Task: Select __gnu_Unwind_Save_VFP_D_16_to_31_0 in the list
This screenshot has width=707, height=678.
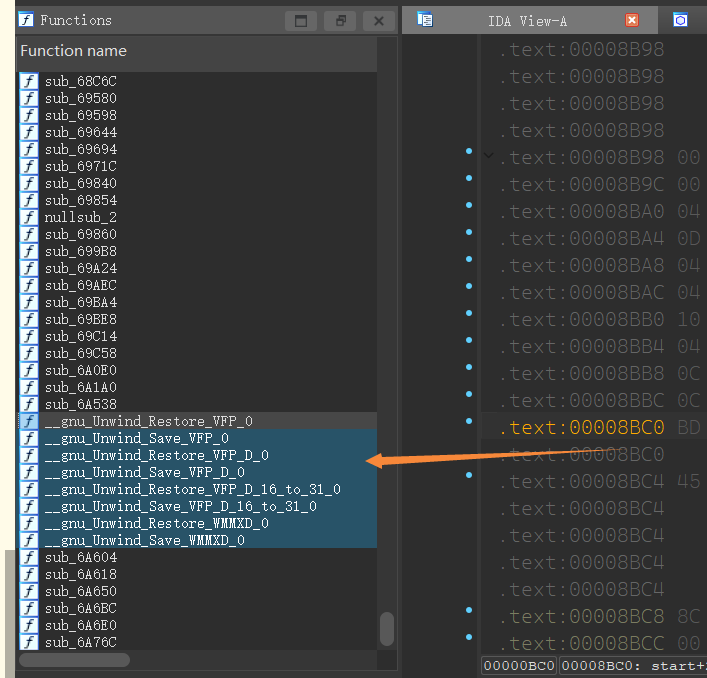Action: (x=180, y=506)
